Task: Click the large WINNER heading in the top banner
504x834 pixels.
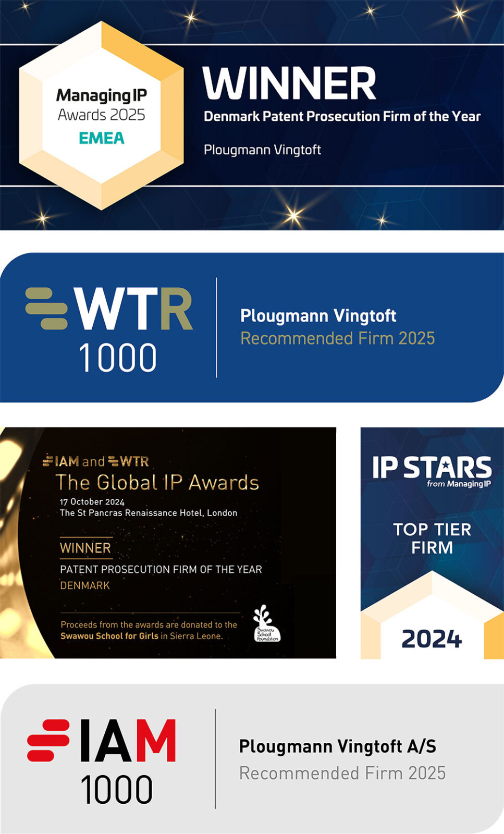Action: click(289, 83)
